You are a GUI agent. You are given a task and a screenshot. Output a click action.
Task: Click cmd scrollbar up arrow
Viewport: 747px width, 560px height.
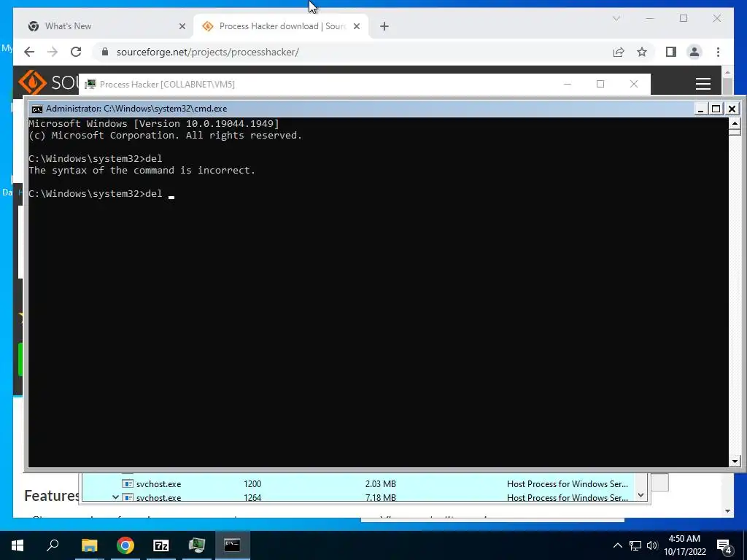point(734,123)
